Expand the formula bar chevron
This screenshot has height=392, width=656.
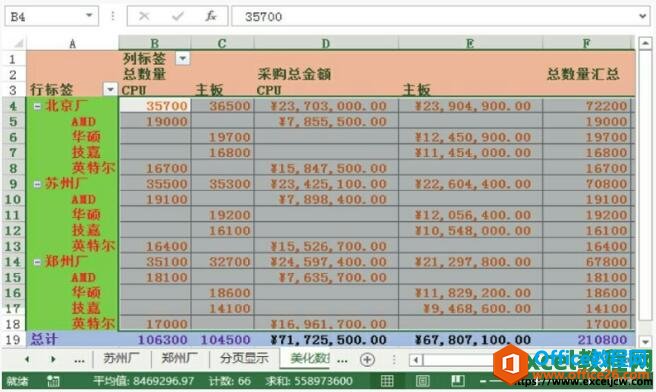point(643,16)
